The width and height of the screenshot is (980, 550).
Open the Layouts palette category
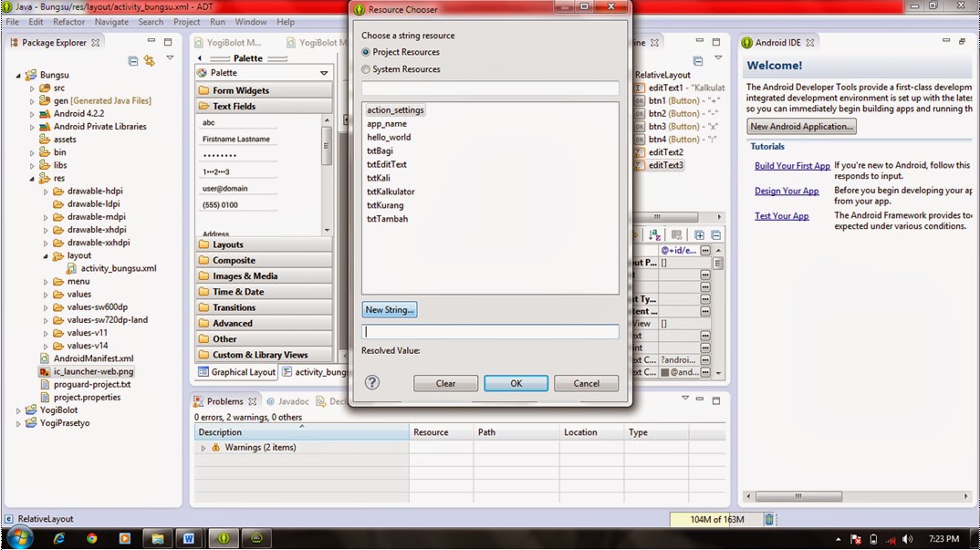pyautogui.click(x=264, y=244)
